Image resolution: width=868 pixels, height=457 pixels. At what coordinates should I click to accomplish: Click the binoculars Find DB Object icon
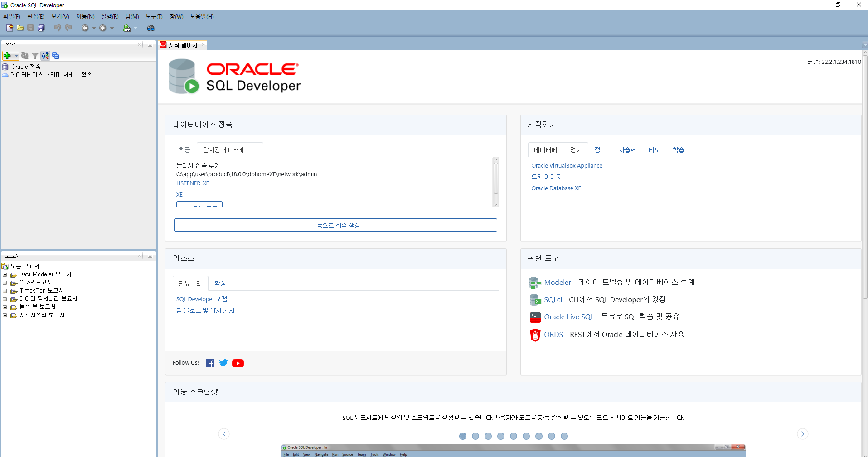[x=151, y=28]
